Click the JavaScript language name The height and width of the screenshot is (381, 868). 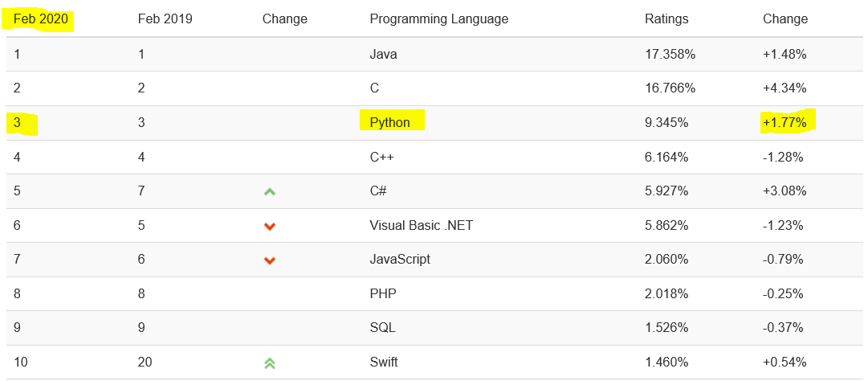point(400,259)
